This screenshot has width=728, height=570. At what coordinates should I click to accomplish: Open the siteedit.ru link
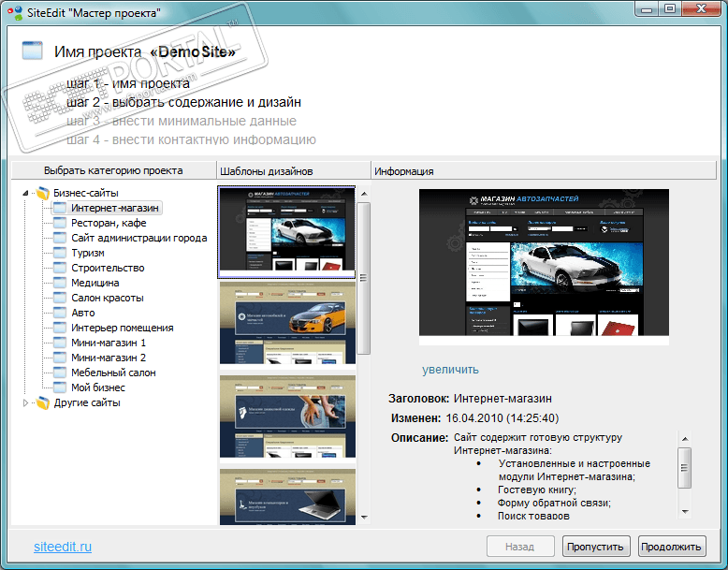pyautogui.click(x=63, y=547)
